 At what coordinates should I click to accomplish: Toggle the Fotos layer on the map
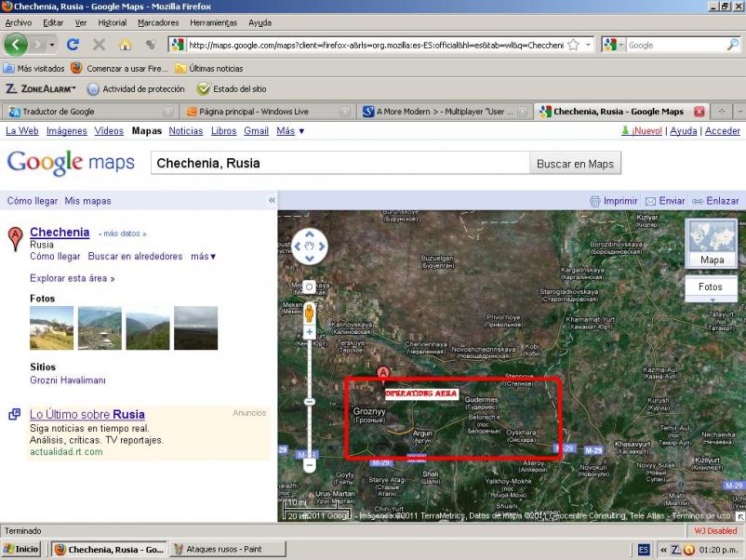pyautogui.click(x=711, y=287)
